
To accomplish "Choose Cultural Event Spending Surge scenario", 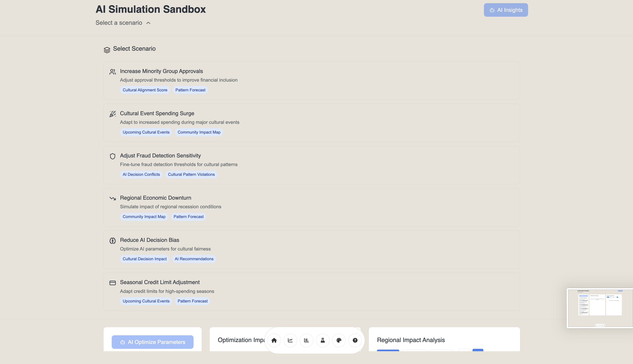I will 157,114.
